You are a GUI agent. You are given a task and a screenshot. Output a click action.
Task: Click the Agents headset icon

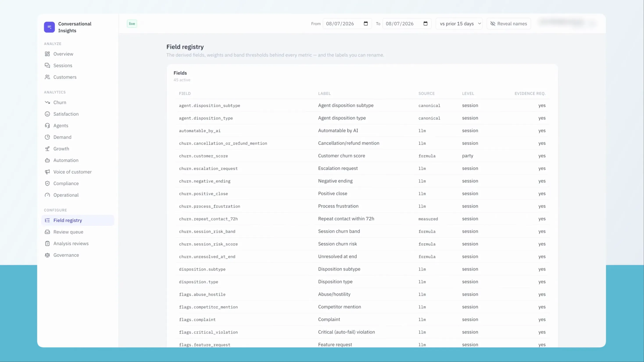tap(47, 125)
